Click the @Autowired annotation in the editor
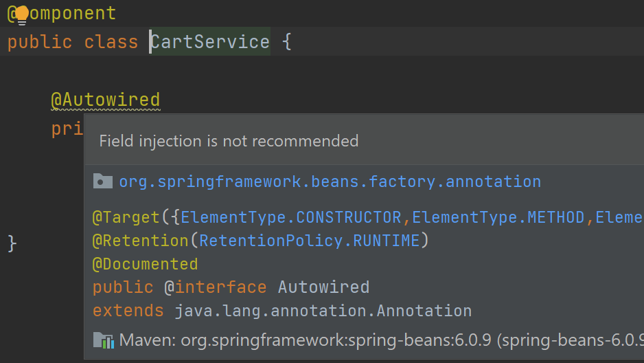644x363 pixels. pos(106,100)
